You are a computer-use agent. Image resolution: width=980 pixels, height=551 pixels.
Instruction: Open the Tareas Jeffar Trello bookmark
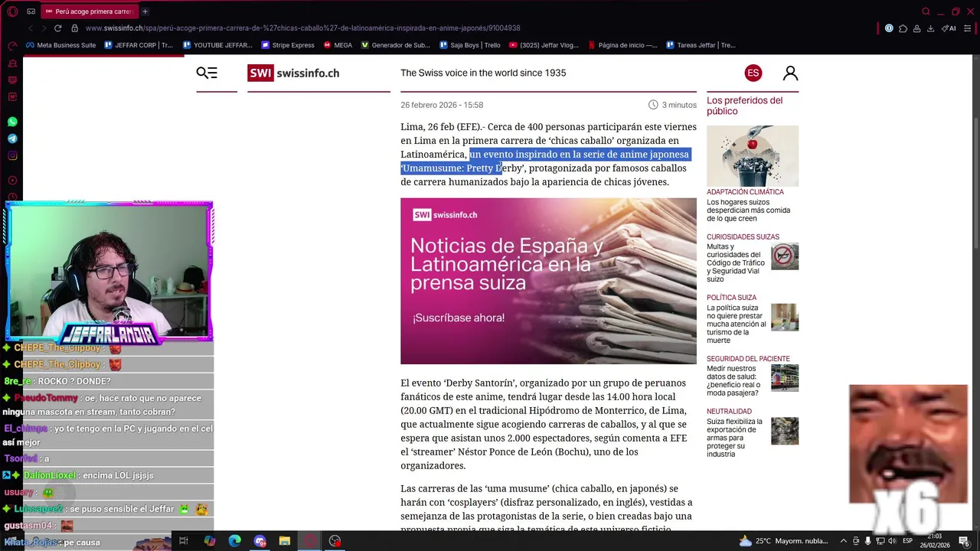701,45
